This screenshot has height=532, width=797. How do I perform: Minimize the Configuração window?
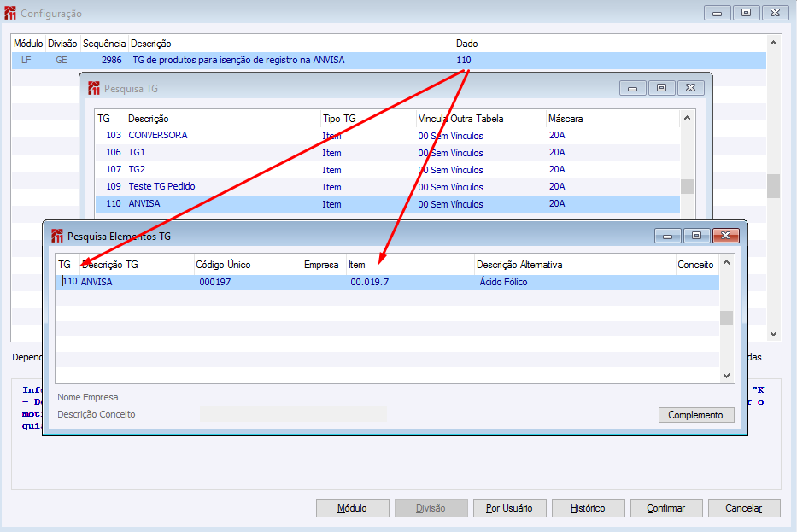coord(718,13)
